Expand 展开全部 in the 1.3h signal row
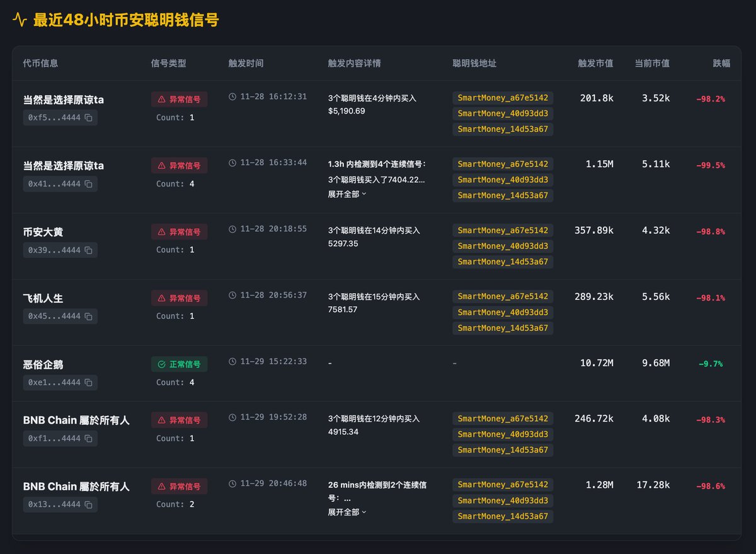 click(347, 194)
